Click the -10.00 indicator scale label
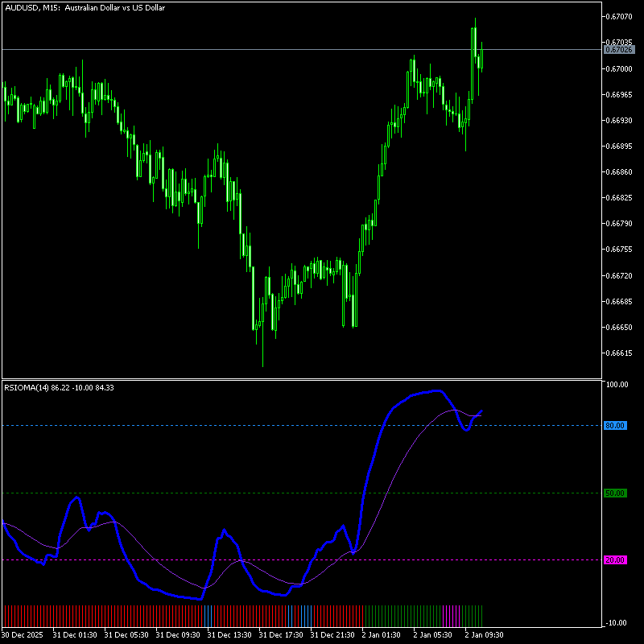 coord(617,622)
